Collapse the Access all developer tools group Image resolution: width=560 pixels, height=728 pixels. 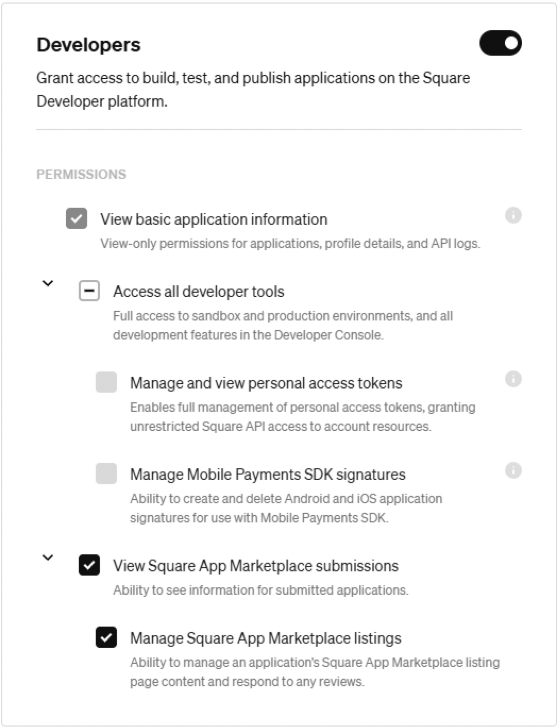point(48,283)
